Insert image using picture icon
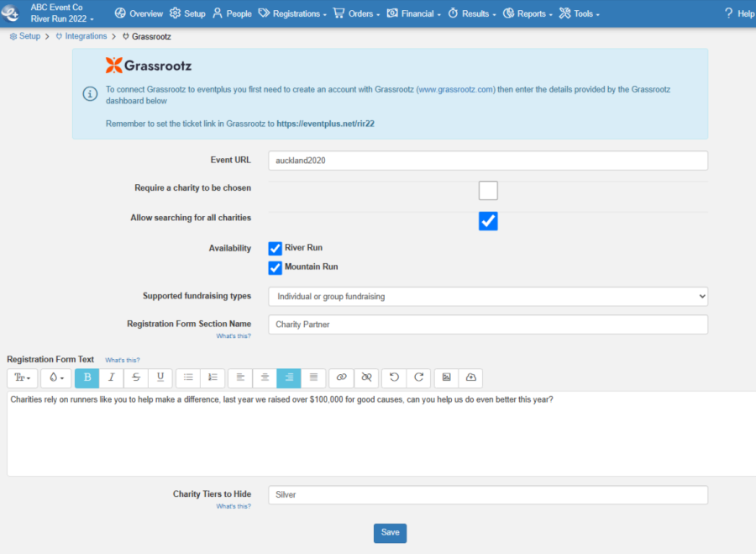The width and height of the screenshot is (756, 554). pos(447,377)
